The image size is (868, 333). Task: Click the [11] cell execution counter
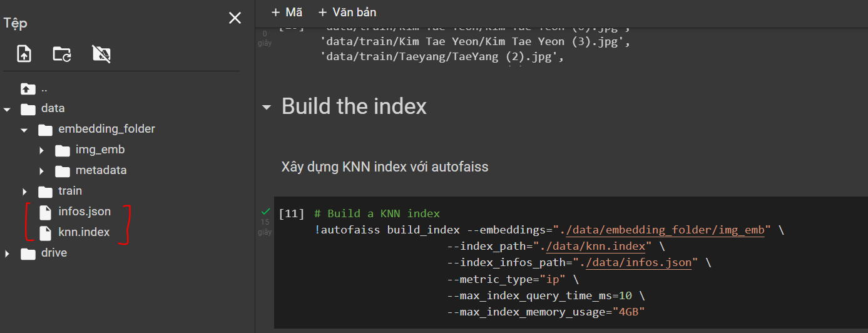pyautogui.click(x=292, y=213)
